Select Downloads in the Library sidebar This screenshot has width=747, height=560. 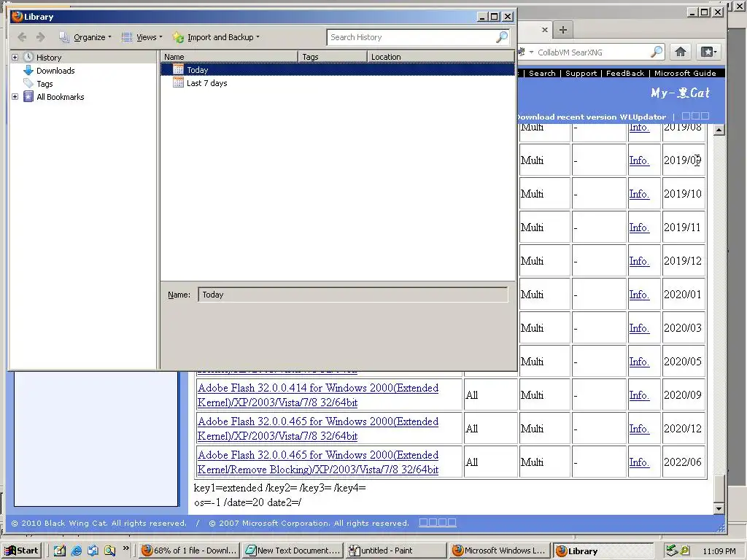(x=55, y=71)
